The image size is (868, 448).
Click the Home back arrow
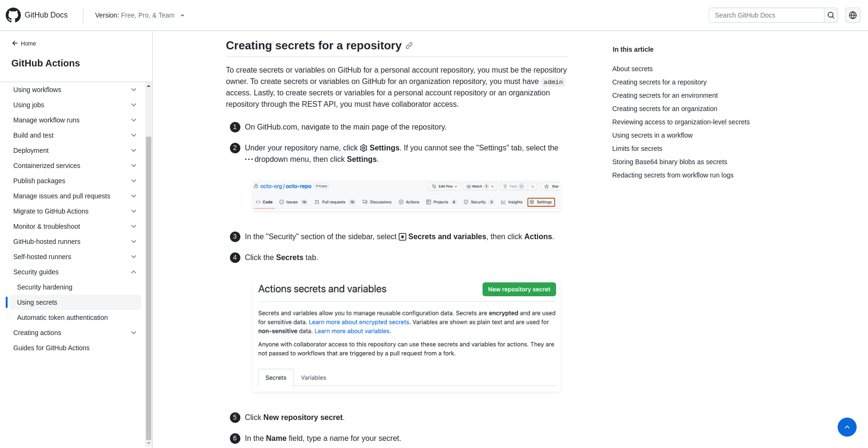pyautogui.click(x=15, y=43)
